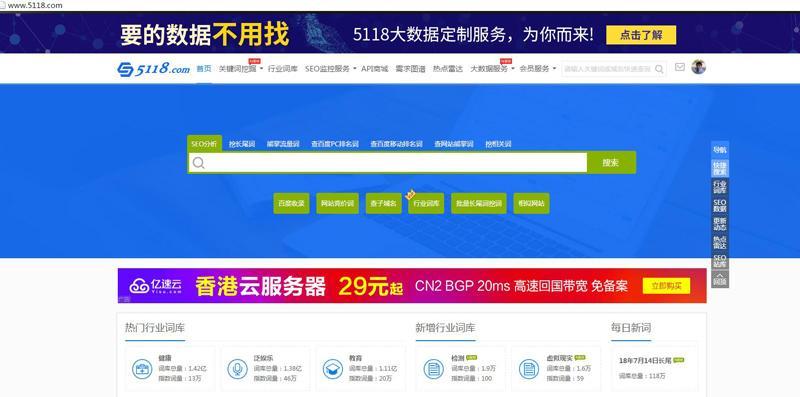Click 快捷搜索 in the right side panel
Viewport: 800px width, 397px height.
click(720, 168)
